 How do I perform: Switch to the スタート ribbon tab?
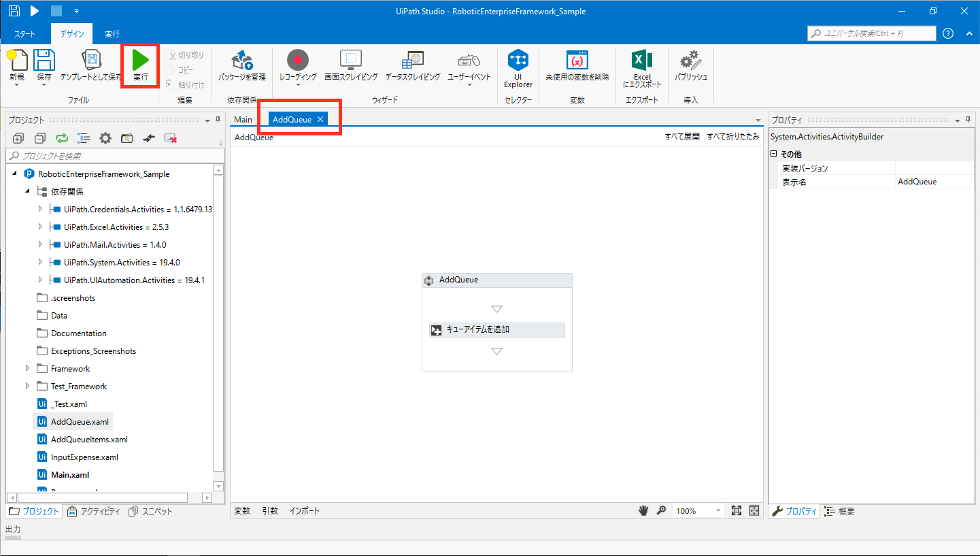(x=26, y=34)
